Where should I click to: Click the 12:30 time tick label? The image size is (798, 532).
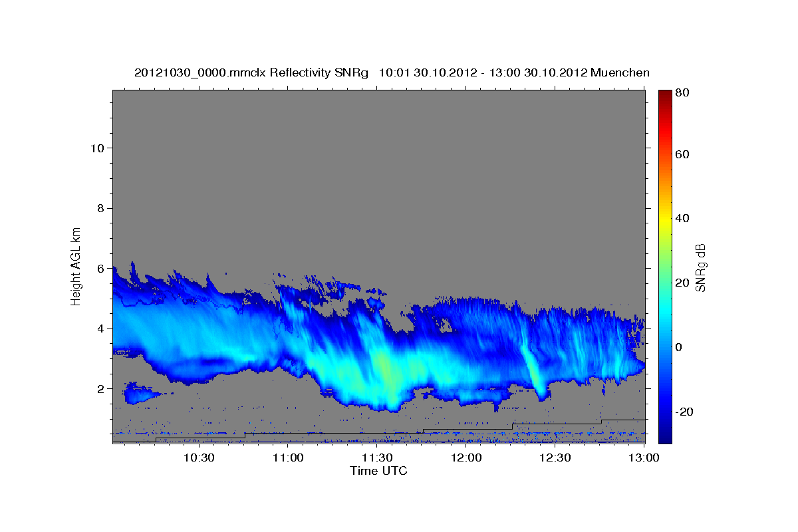[555, 458]
